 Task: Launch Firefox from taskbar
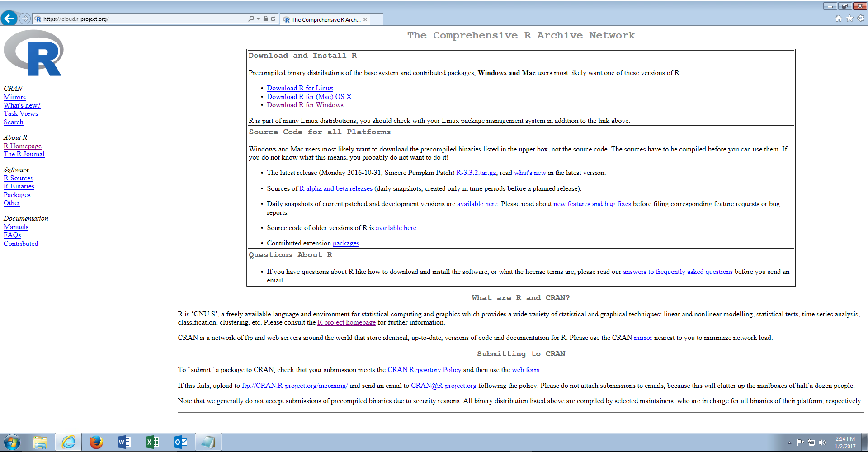96,442
